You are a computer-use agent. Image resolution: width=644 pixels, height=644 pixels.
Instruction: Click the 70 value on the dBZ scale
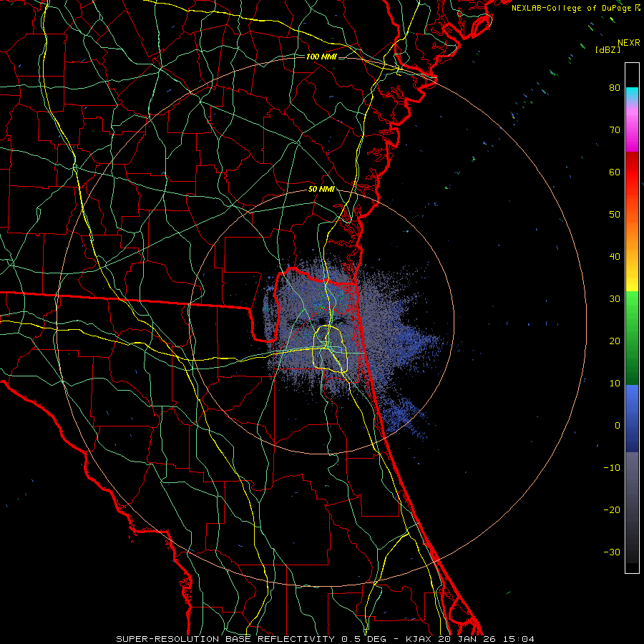tap(615, 130)
